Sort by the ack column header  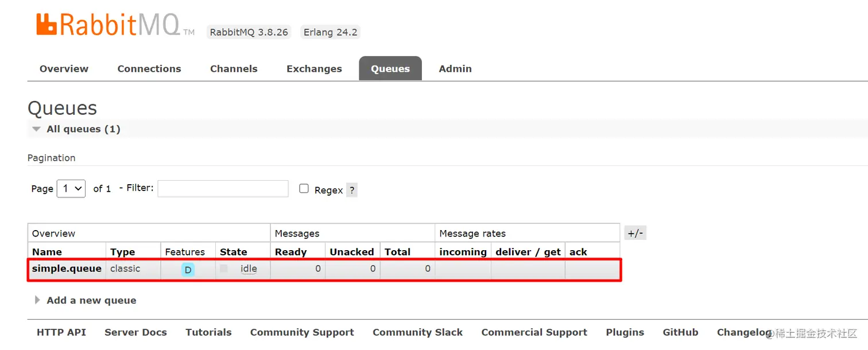578,252
